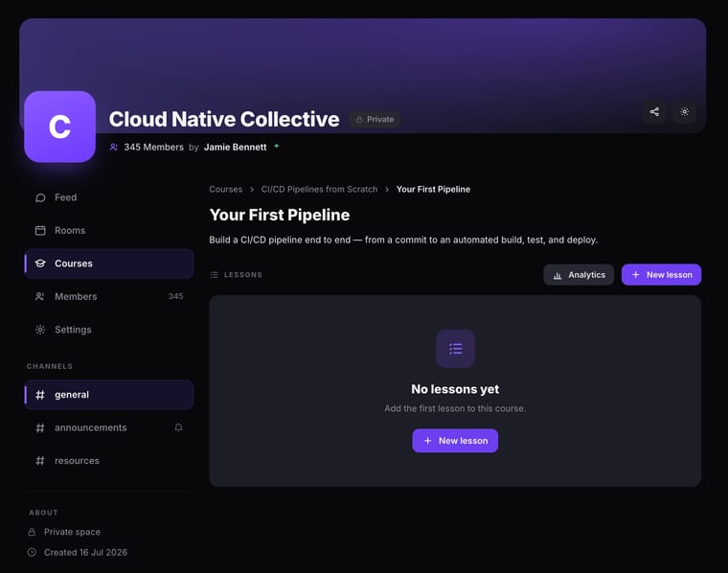This screenshot has width=728, height=573.
Task: Click the 'No lessons yet' heading
Action: tap(455, 389)
